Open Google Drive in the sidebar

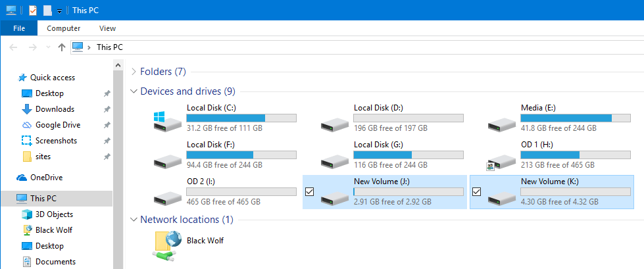pos(58,125)
